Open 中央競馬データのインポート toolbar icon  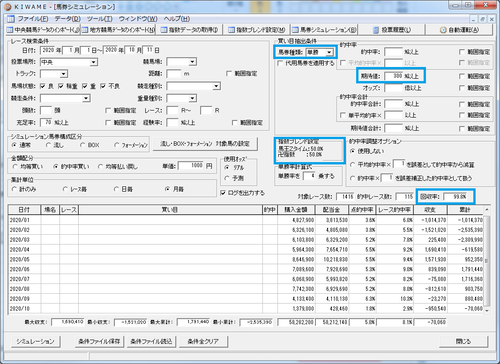[x=10, y=30]
